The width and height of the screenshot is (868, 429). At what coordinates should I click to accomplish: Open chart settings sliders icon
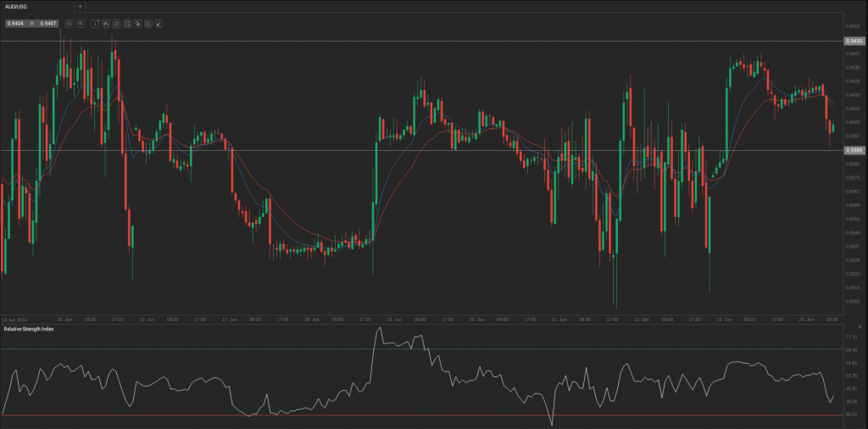tap(116, 24)
